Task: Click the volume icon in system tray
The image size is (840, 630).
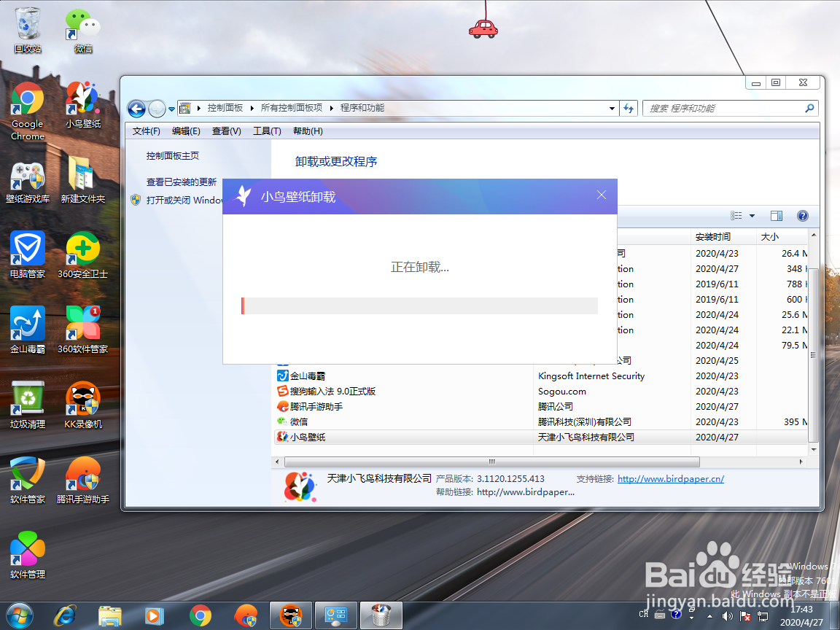Action: point(727,615)
